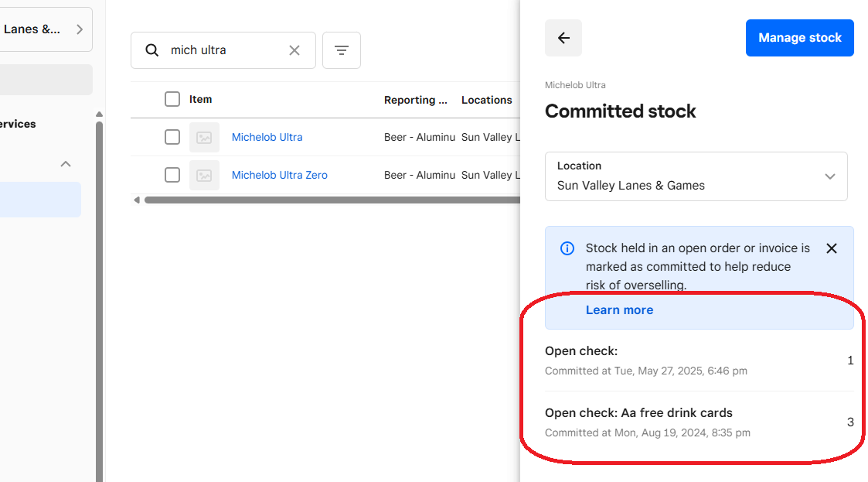
Task: Clear the 'mich ultra' search text
Action: click(x=294, y=50)
